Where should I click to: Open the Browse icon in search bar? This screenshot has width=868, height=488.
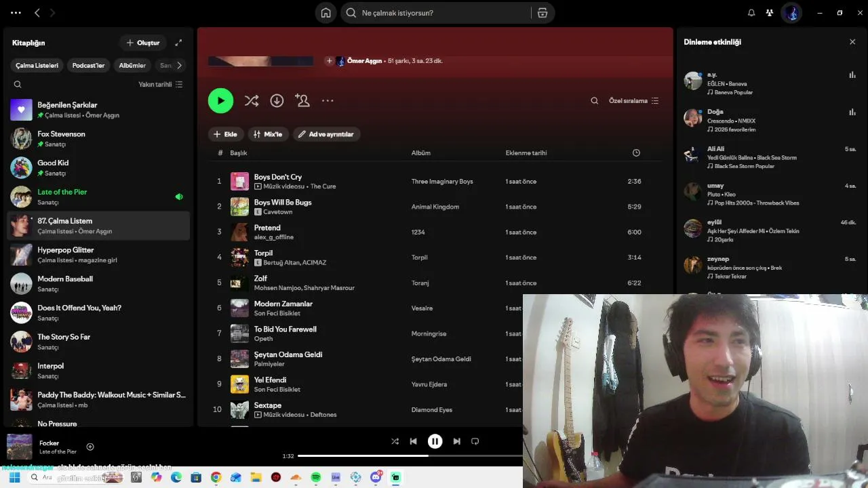click(x=542, y=13)
